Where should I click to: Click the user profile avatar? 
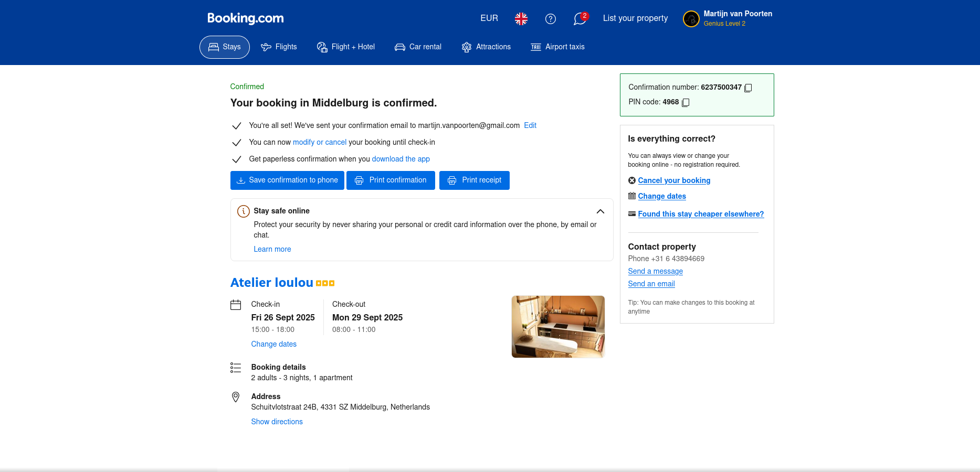point(691,19)
